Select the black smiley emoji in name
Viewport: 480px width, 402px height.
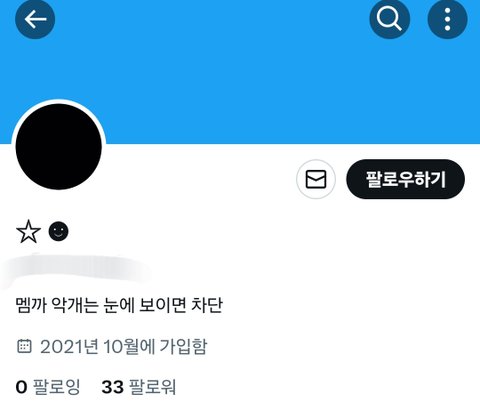58,231
